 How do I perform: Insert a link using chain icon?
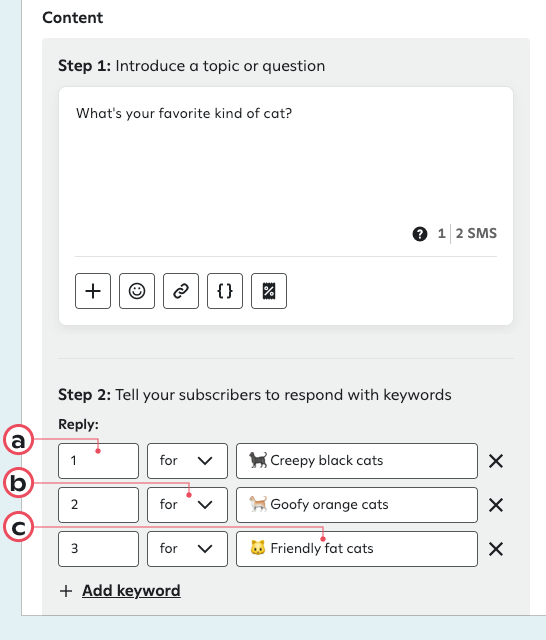[181, 291]
